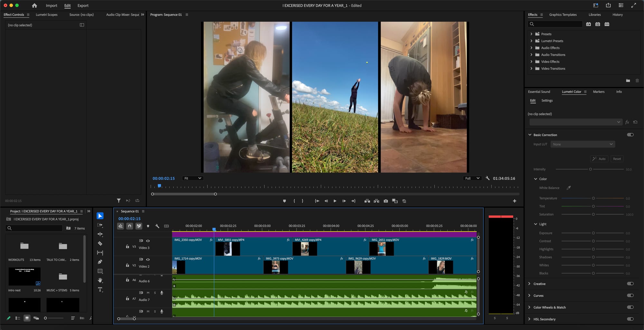
Task: Click the Lift button in Program monitor
Action: coord(367,201)
